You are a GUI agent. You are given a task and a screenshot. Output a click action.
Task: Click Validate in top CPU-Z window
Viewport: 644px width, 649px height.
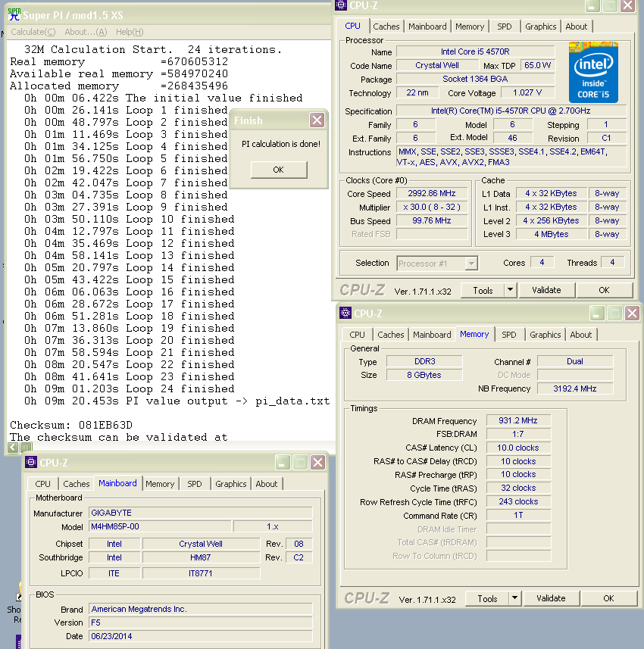(x=546, y=291)
